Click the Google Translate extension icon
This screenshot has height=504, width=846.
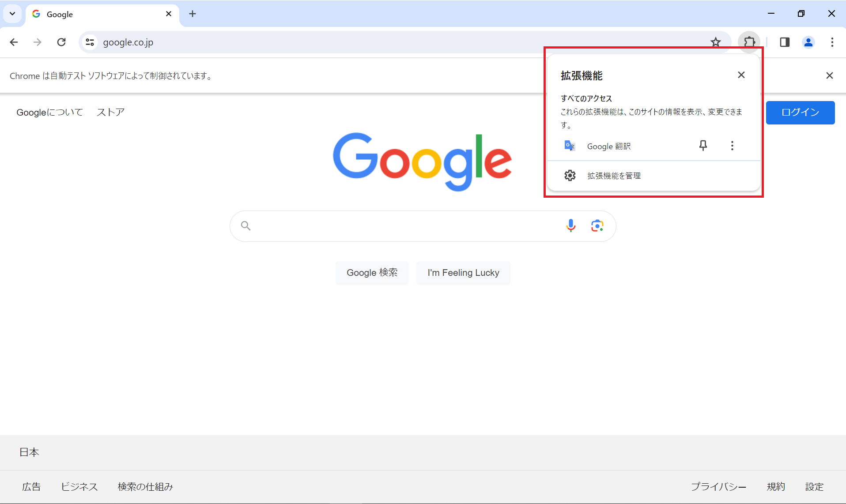569,146
